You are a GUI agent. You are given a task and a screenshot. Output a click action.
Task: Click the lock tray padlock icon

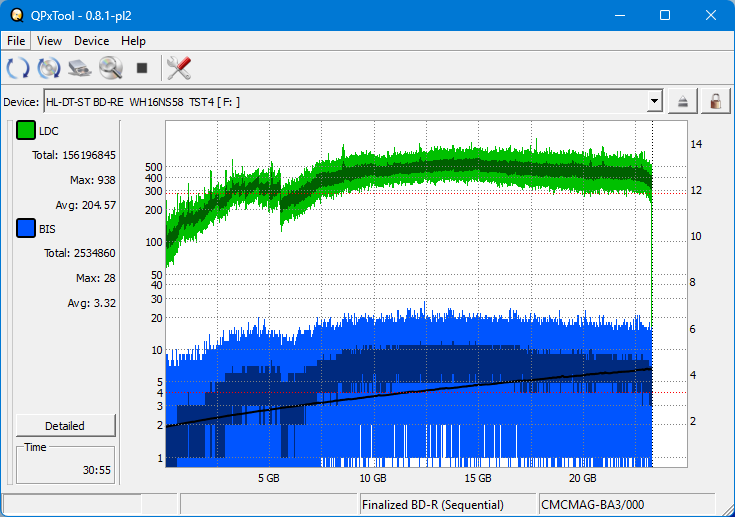715,101
